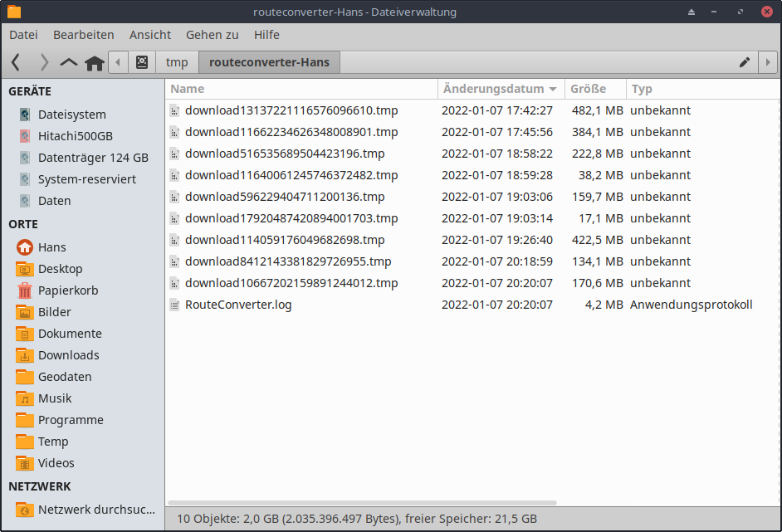Select download13137221116576096610.tmp file
The width and height of the screenshot is (782, 532).
pyautogui.click(x=291, y=110)
